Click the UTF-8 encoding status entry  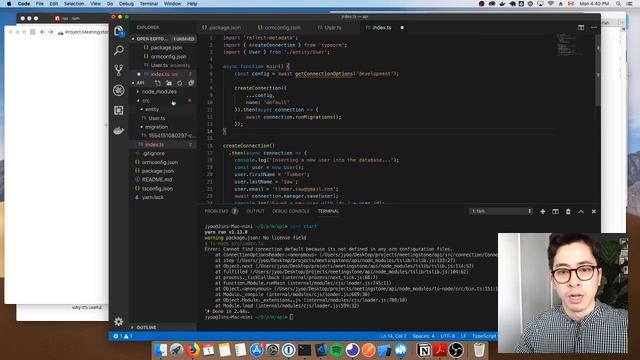447,336
